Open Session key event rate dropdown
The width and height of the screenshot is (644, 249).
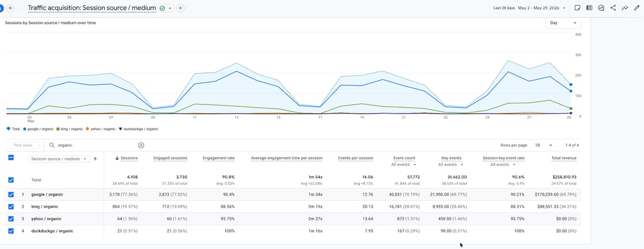tap(503, 165)
